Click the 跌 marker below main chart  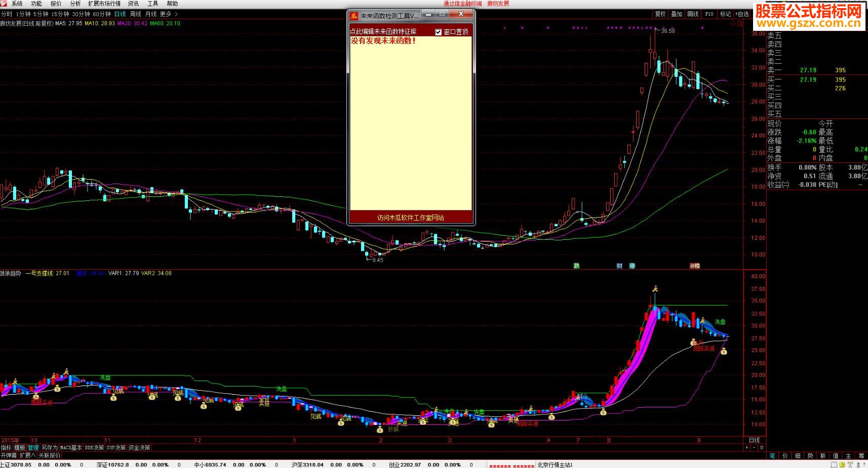576,266
